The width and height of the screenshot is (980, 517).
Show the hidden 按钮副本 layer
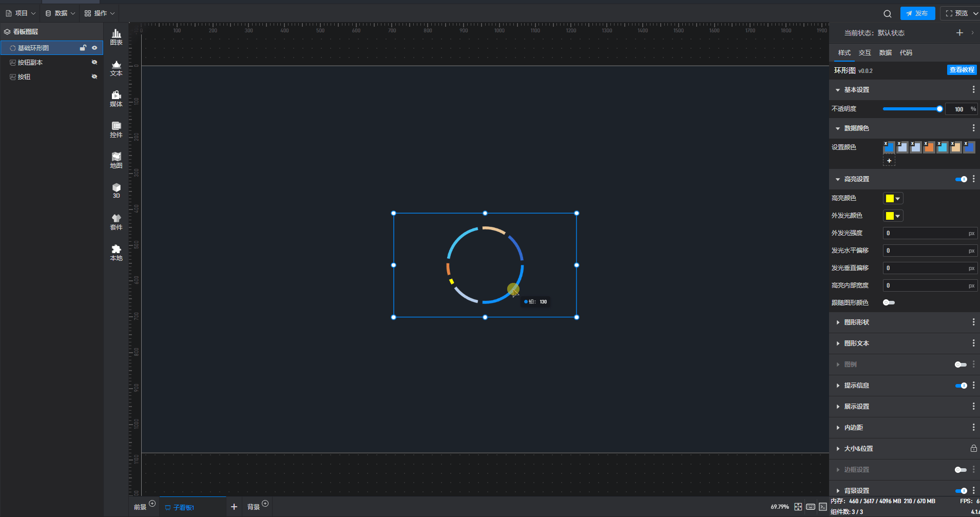coord(94,62)
